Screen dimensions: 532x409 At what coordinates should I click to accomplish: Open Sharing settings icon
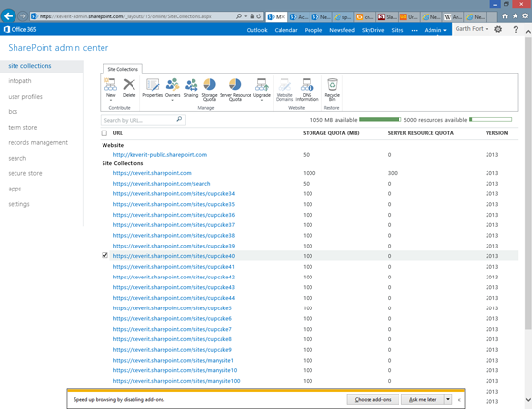[x=191, y=85]
